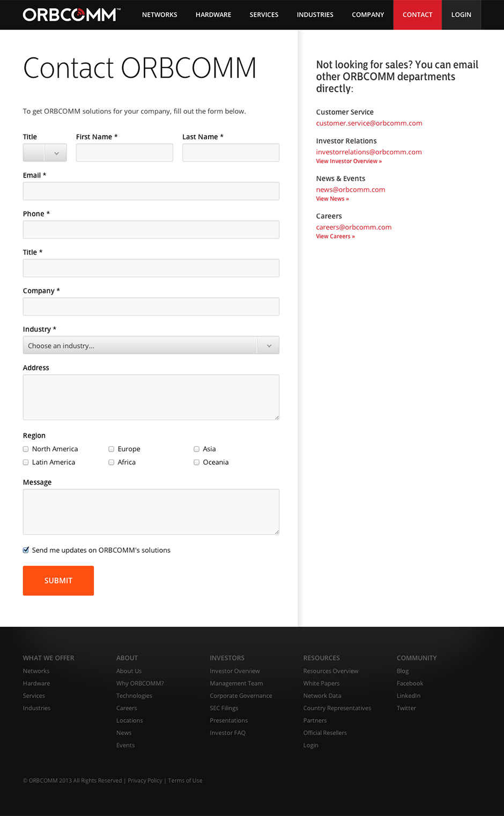Screen dimensions: 504x816
Task: Open Country Representatives footer link
Action: pyautogui.click(x=337, y=708)
